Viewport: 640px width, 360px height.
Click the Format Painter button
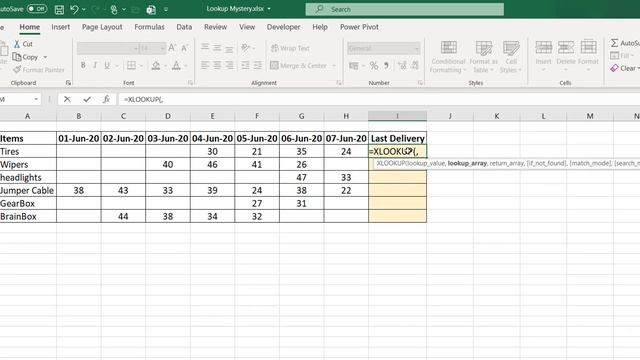click(x=39, y=70)
